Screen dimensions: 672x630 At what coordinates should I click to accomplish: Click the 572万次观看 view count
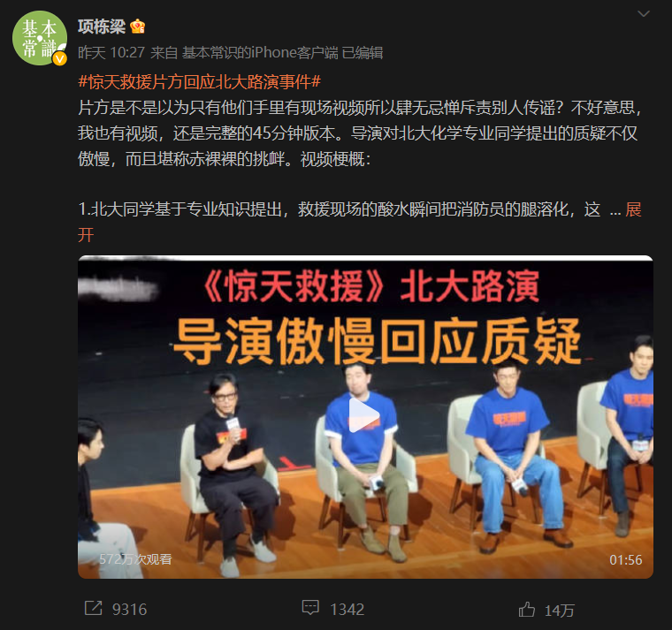coord(135,559)
